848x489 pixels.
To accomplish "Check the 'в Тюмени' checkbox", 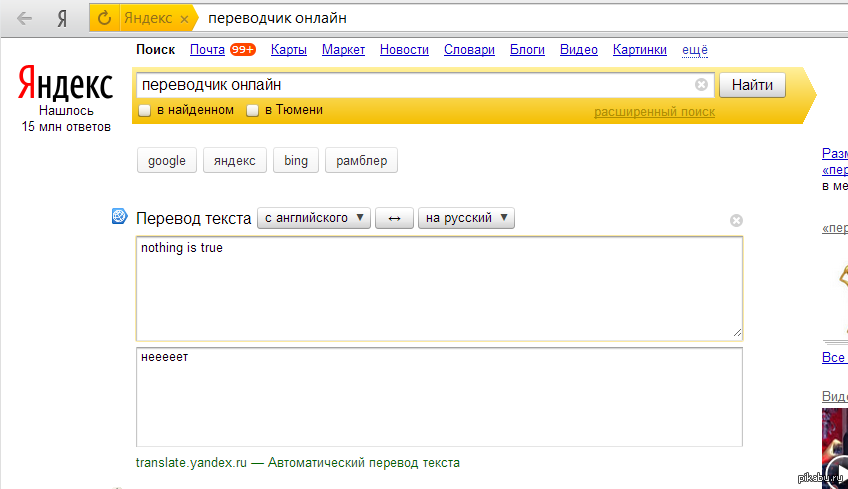I will coord(253,110).
